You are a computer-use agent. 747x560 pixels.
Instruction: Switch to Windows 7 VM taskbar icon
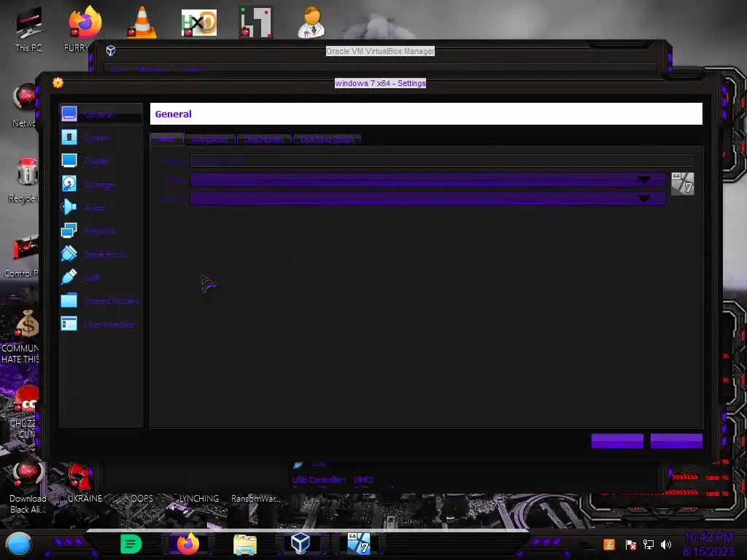tap(359, 544)
